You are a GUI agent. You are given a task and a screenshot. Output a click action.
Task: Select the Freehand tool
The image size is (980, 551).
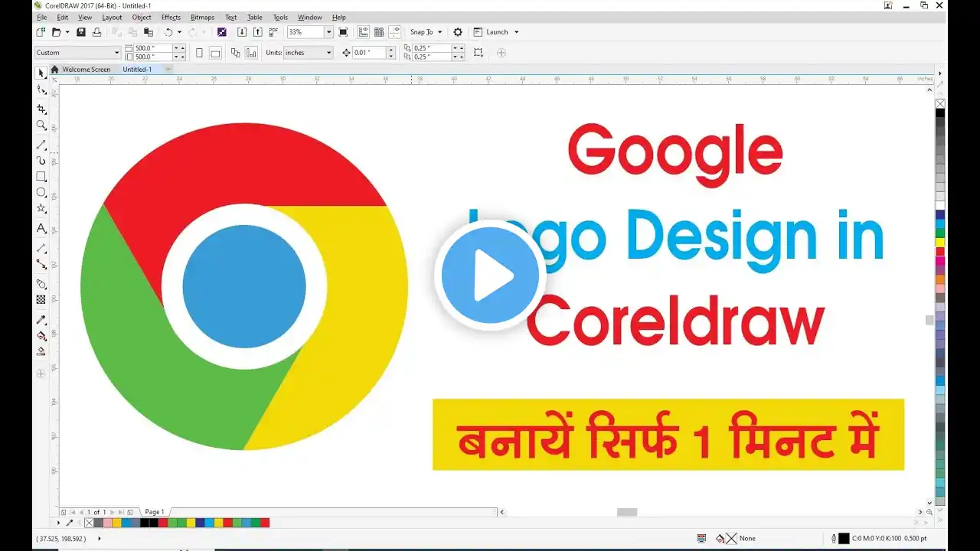coord(41,145)
